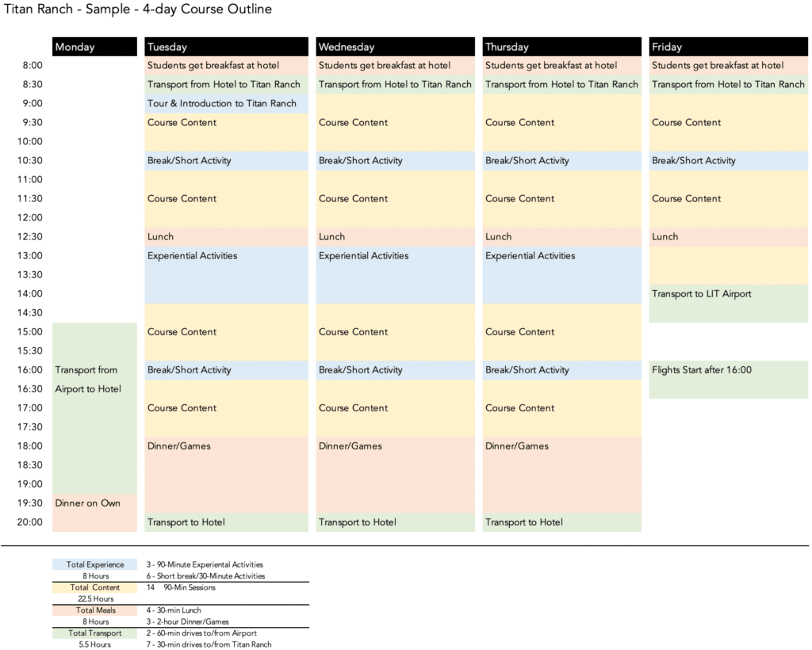Screen dimensions: 812x650
Task: Click Tuesday's "Lunch" cell
Action: coord(226,237)
